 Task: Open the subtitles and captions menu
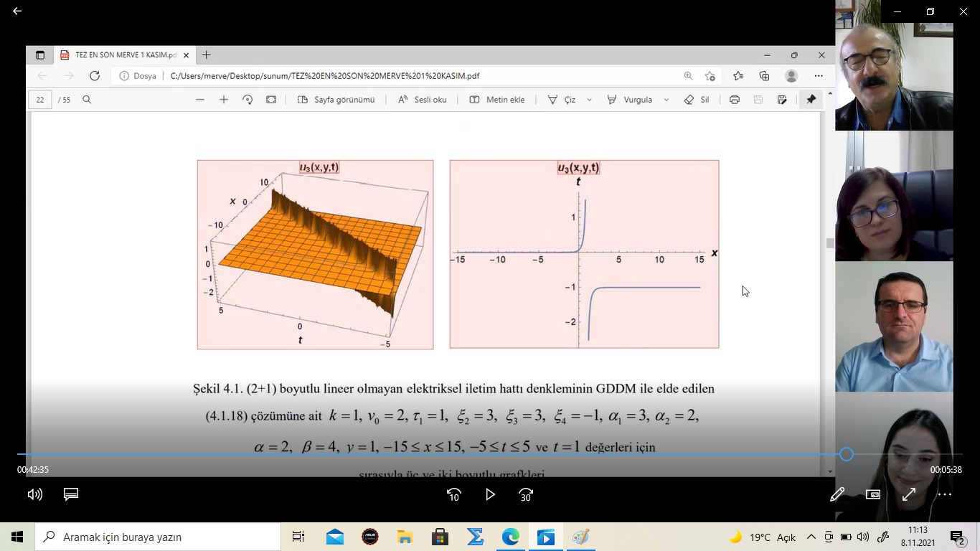(x=71, y=494)
